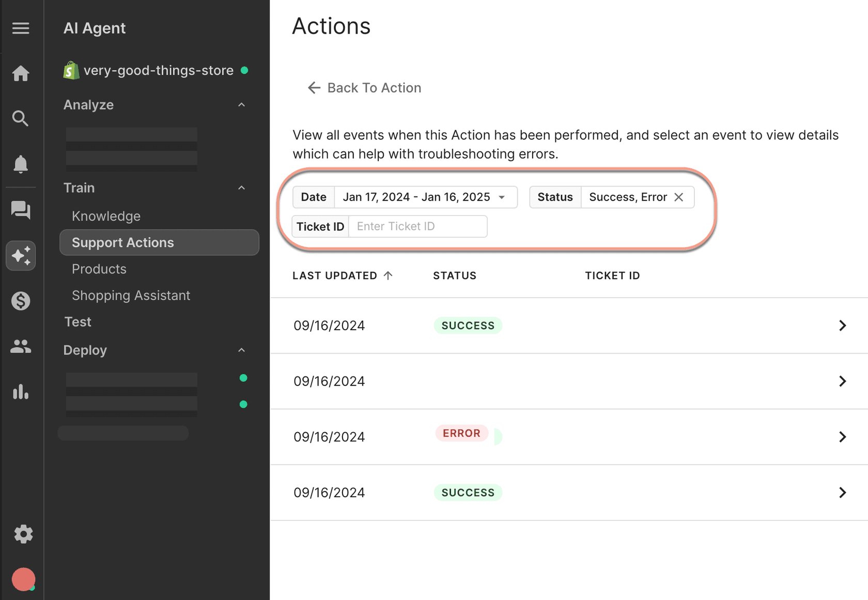
Task: Click the ERROR status badge
Action: (461, 433)
